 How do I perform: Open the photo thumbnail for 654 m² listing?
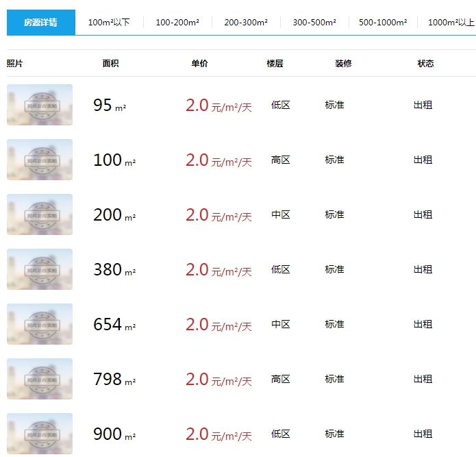[x=40, y=324]
